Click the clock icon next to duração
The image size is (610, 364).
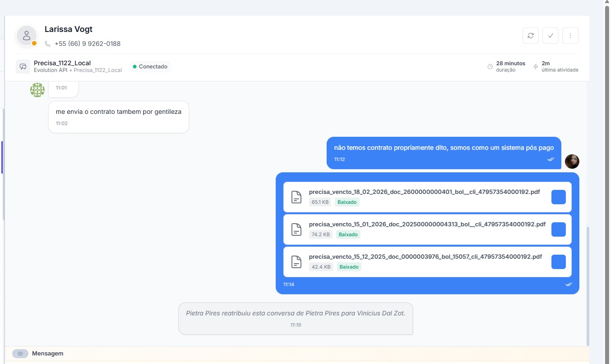click(490, 67)
